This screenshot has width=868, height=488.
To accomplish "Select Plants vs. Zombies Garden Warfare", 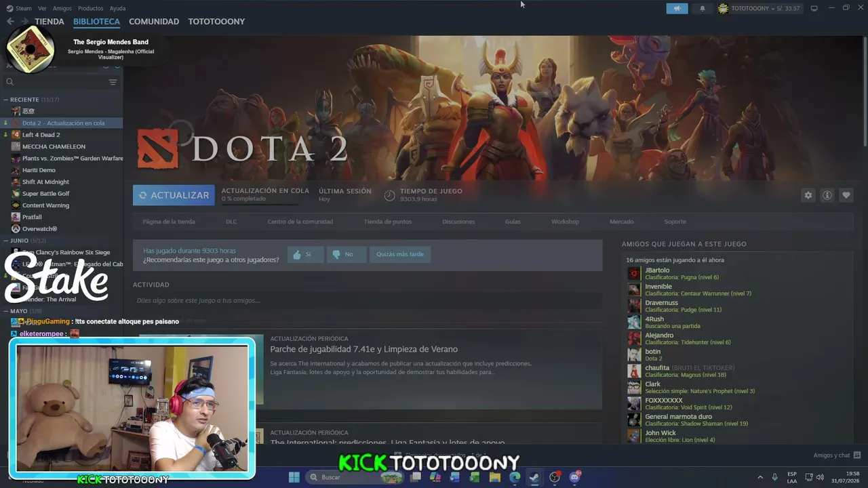I will 63,159.
